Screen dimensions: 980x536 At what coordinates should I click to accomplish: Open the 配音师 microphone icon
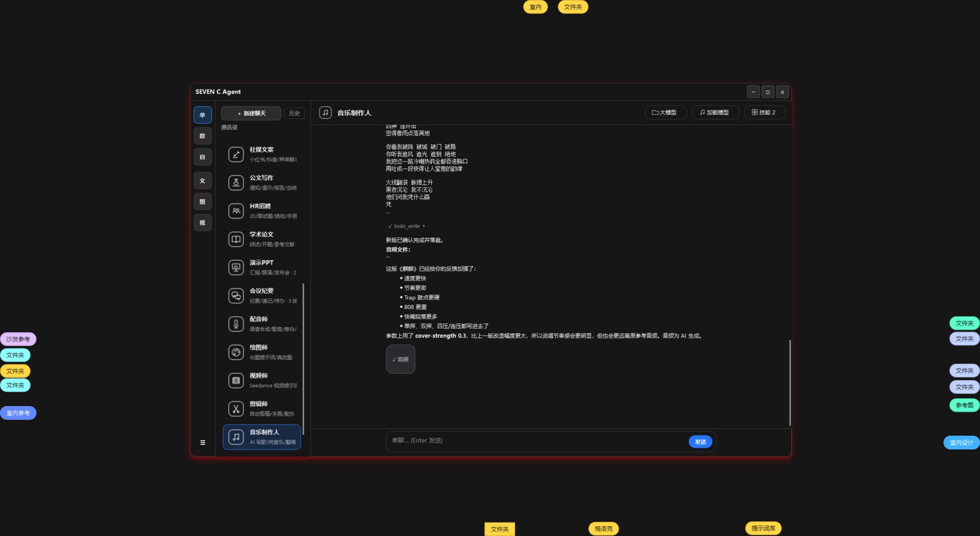(x=236, y=324)
